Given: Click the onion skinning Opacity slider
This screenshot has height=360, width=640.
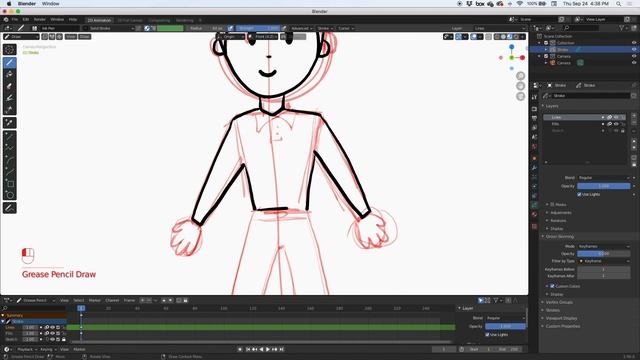Looking at the screenshot, I should pos(604,254).
